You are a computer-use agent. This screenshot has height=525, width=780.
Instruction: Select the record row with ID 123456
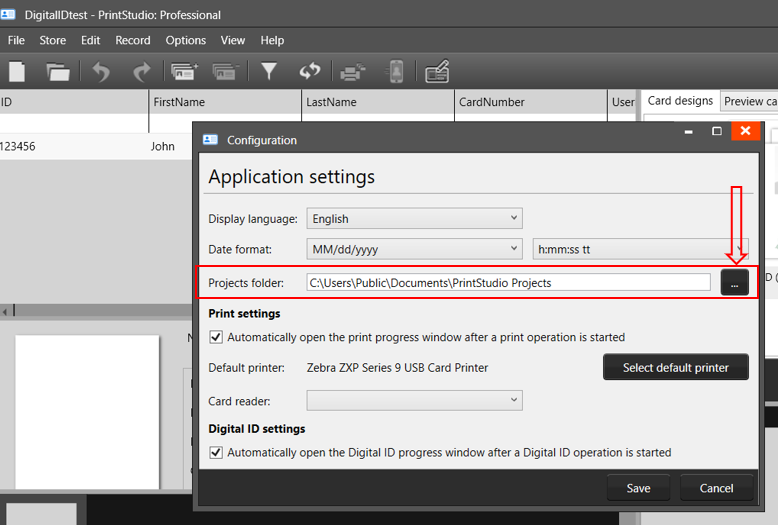click(x=96, y=146)
